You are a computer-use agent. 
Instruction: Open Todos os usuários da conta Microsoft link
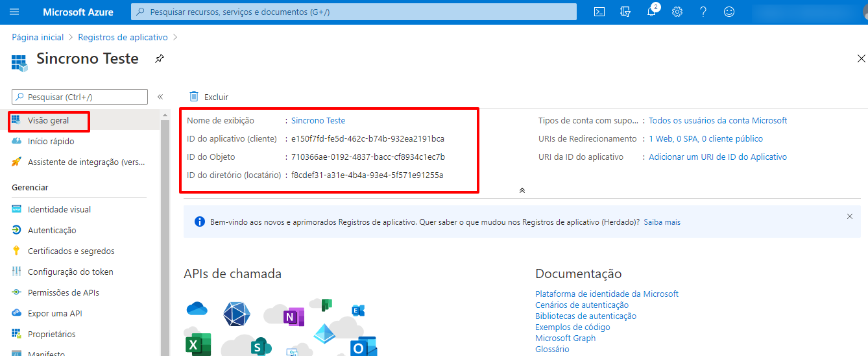[x=718, y=120]
